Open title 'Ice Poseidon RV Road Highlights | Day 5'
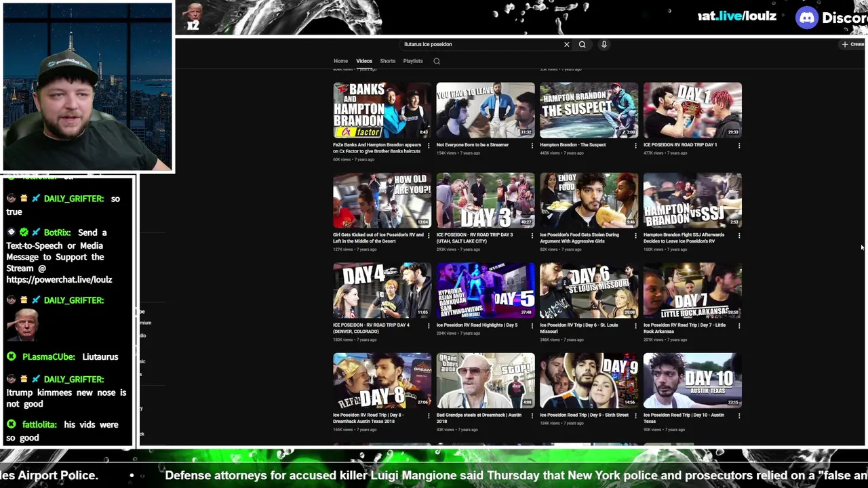Viewport: 868px width, 488px height. pyautogui.click(x=477, y=325)
